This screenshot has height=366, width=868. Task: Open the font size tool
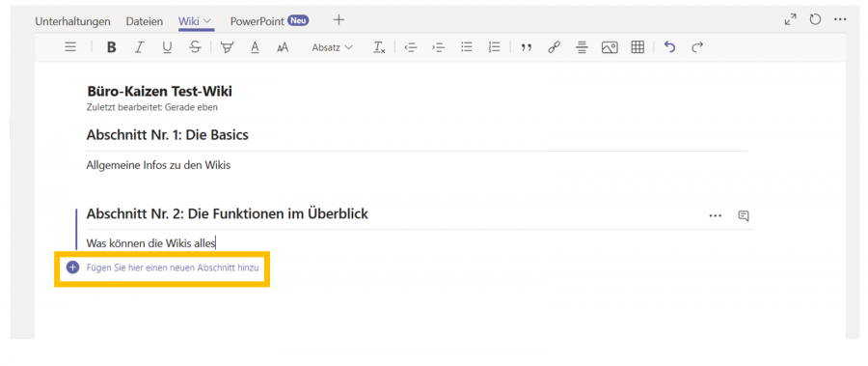tap(283, 47)
